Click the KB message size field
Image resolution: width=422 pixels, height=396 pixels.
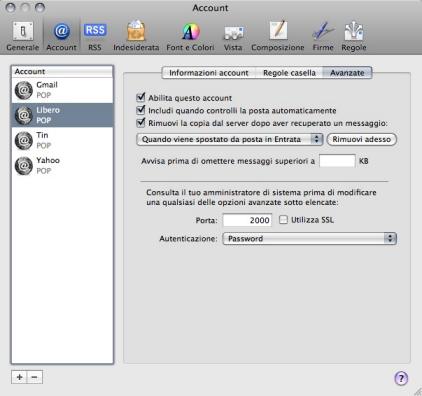point(337,161)
